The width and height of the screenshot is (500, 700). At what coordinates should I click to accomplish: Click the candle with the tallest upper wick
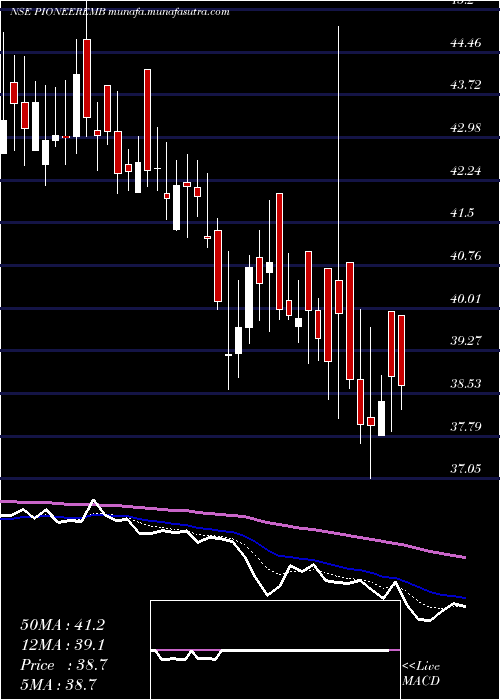pos(339,297)
